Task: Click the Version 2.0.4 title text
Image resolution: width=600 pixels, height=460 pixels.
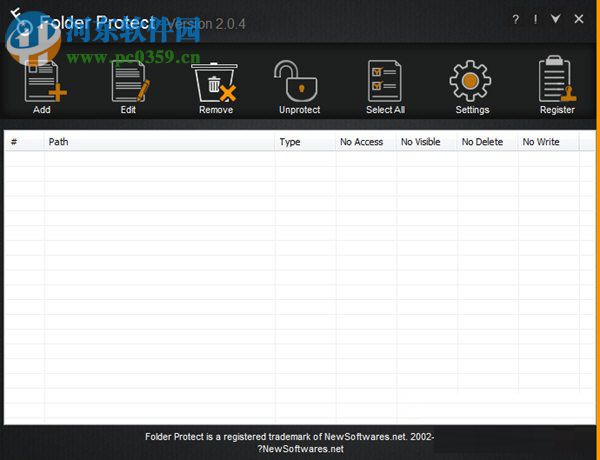Action: [207, 24]
